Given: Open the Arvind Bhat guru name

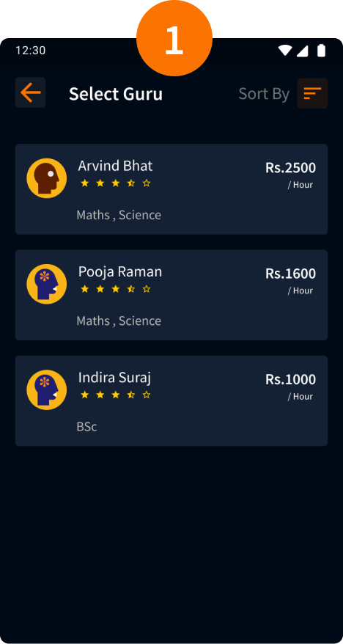Looking at the screenshot, I should (x=115, y=166).
